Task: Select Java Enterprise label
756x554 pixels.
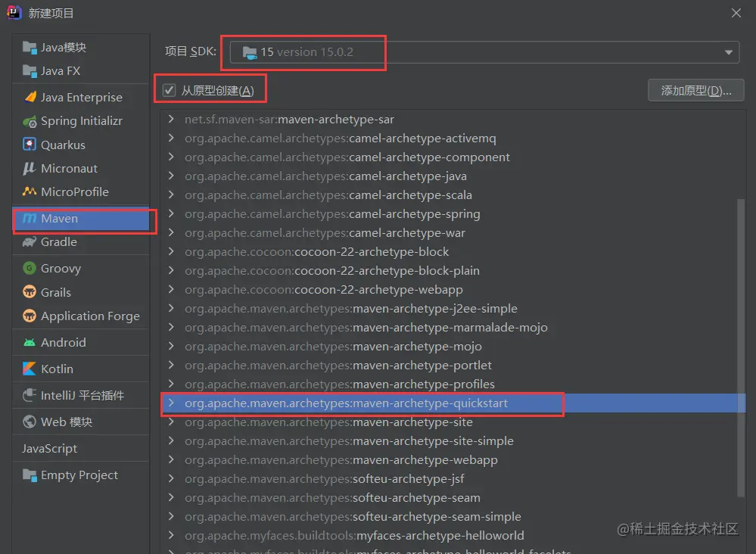Action: point(82,98)
